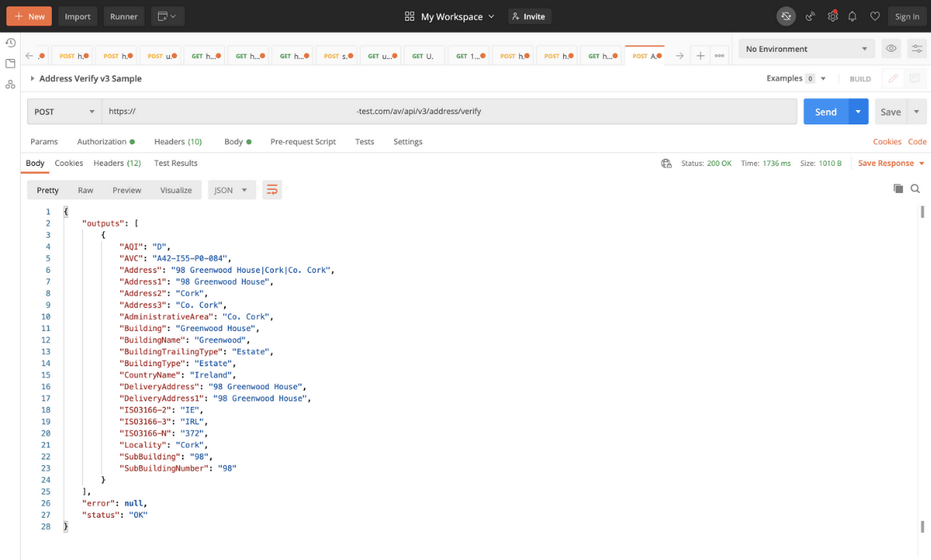
Task: Click the response body vertical scrollbar
Action: pos(922,369)
